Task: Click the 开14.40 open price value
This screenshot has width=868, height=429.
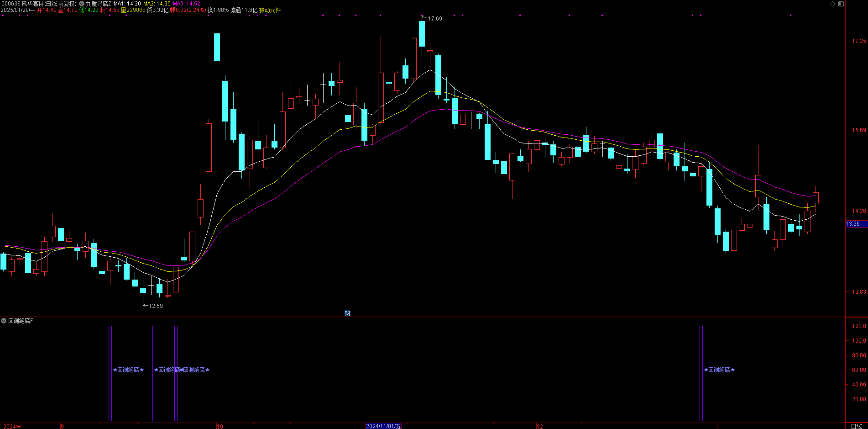Action: (47, 10)
